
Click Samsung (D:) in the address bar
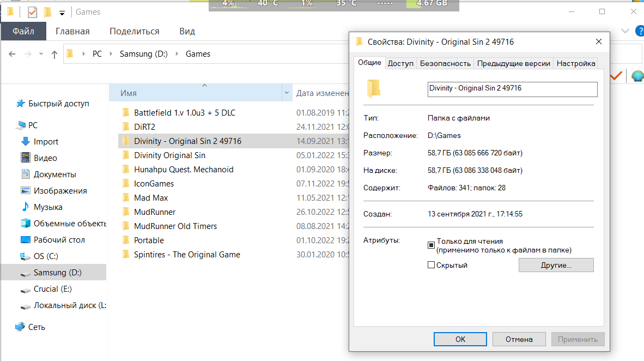point(143,54)
